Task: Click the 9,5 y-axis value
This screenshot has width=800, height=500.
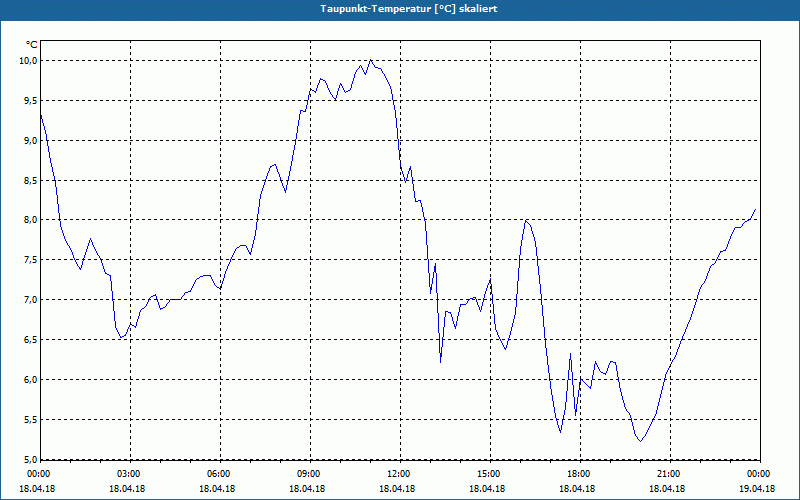Action: click(x=31, y=101)
